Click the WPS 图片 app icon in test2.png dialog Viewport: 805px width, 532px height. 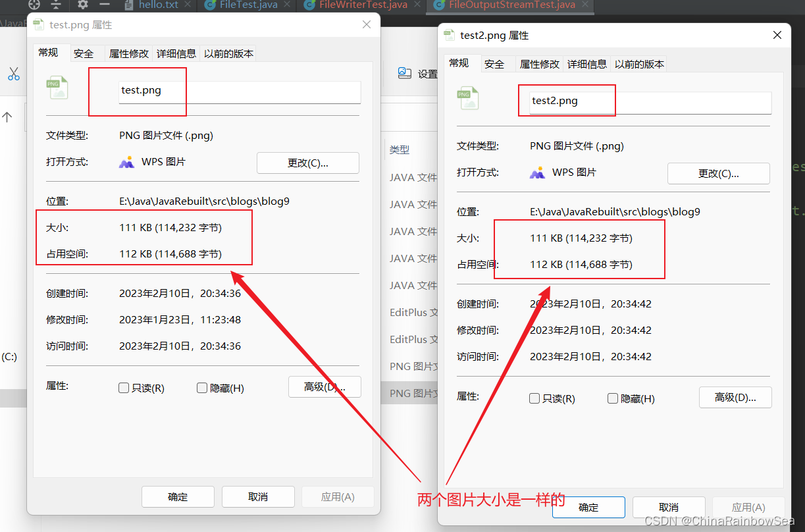[537, 173]
